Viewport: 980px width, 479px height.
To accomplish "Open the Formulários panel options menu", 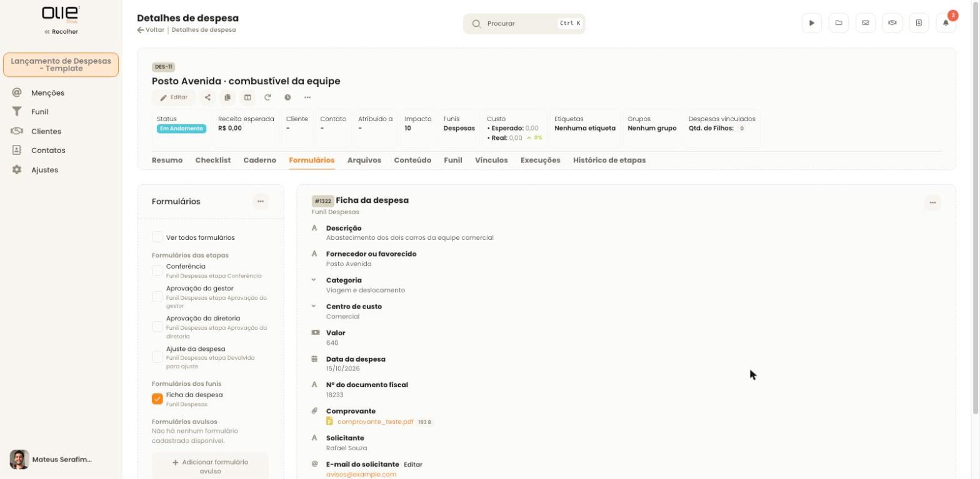I will 261,201.
